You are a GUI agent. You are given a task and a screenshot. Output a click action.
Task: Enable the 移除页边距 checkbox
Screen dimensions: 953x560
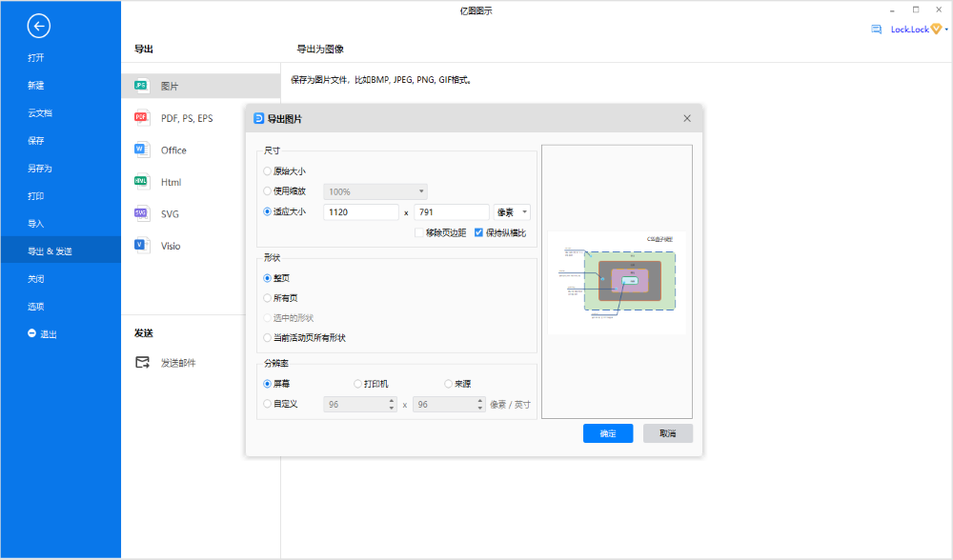[418, 232]
